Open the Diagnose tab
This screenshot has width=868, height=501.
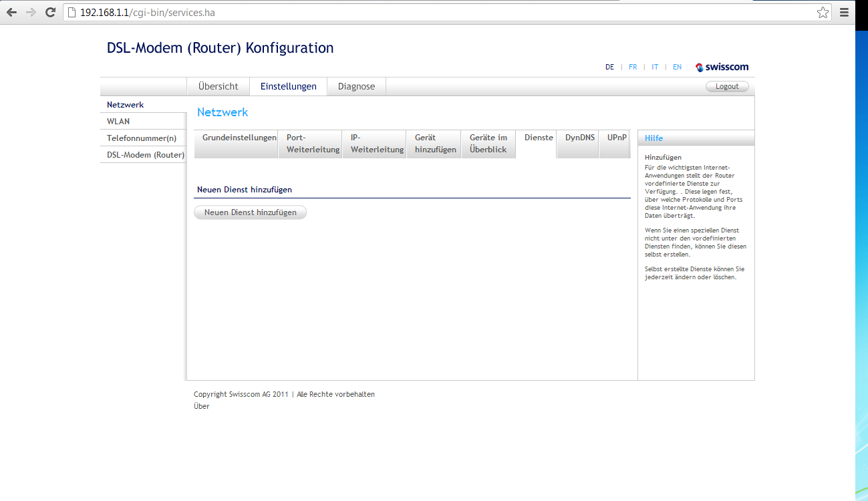(x=356, y=86)
